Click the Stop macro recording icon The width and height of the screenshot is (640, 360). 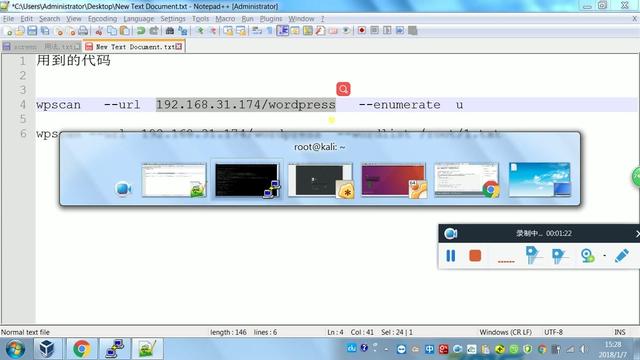(374, 31)
